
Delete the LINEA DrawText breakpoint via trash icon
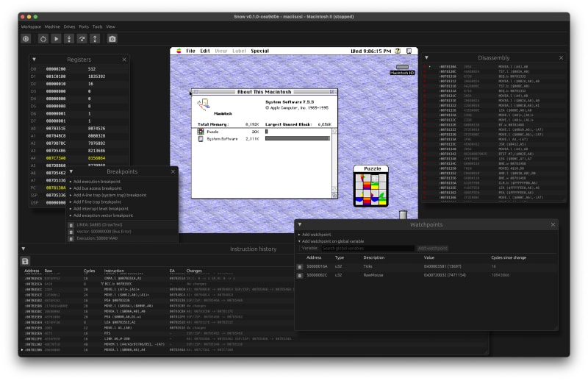point(71,224)
